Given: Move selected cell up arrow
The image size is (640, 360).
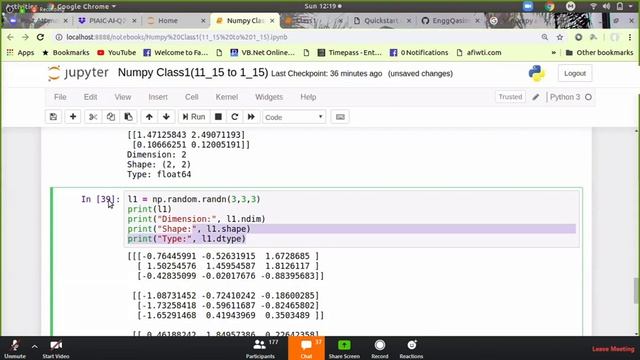Looking at the screenshot, I should (x=149, y=117).
